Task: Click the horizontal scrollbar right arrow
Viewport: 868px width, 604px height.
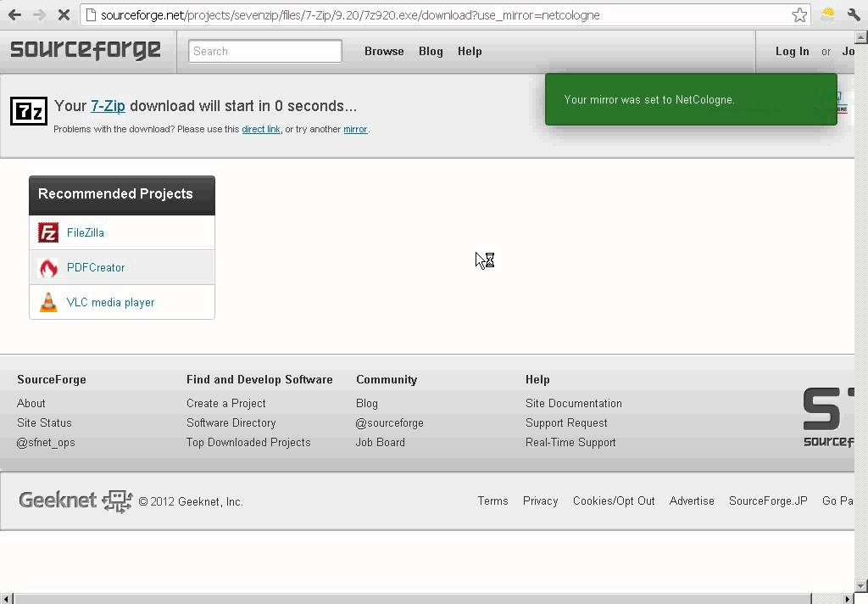Action: [848, 598]
